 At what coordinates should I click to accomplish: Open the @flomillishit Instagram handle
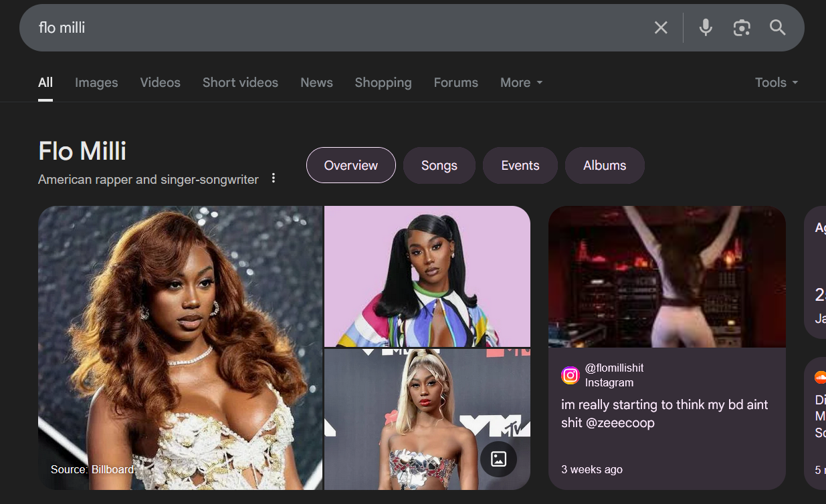click(x=614, y=368)
